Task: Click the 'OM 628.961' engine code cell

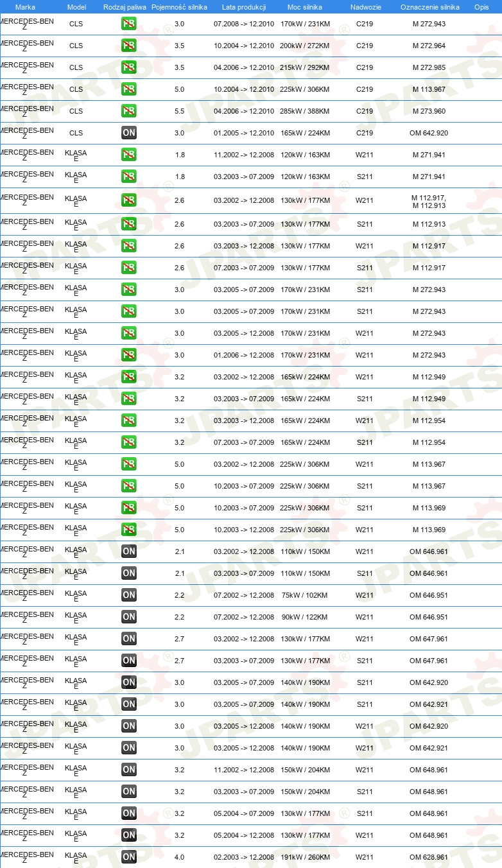Action: point(429,857)
